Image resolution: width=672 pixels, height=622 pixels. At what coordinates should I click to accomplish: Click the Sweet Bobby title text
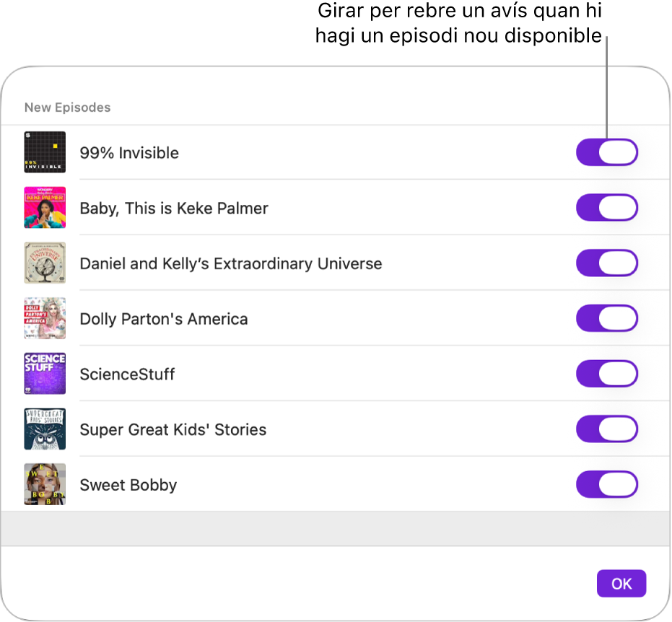pos(128,484)
